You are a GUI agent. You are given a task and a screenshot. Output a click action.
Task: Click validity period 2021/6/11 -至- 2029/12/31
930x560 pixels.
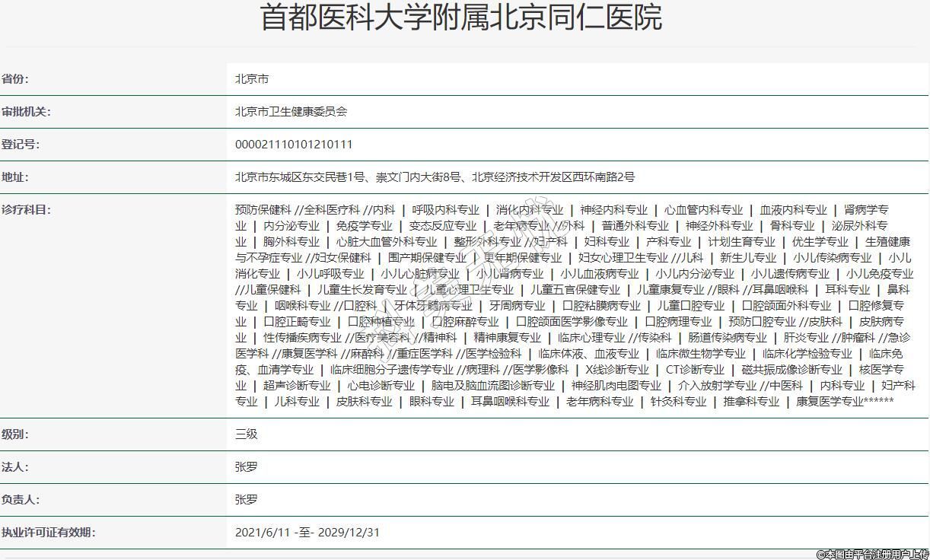click(307, 533)
